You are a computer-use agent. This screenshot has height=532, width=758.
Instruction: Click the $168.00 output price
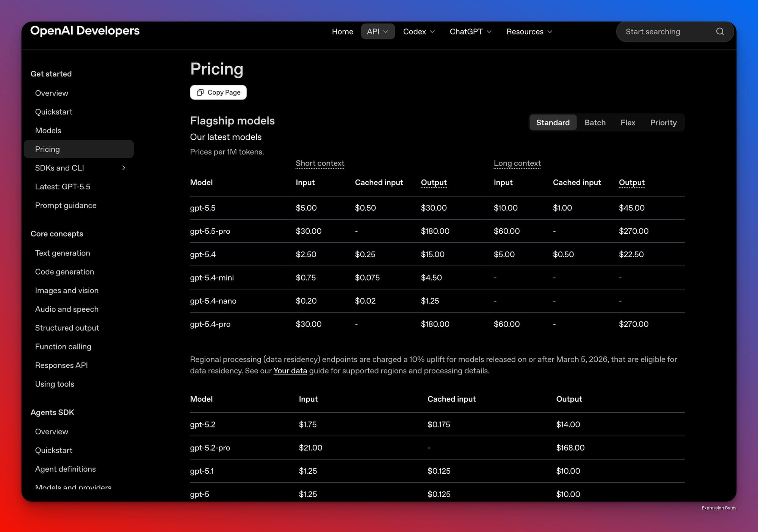pos(570,448)
